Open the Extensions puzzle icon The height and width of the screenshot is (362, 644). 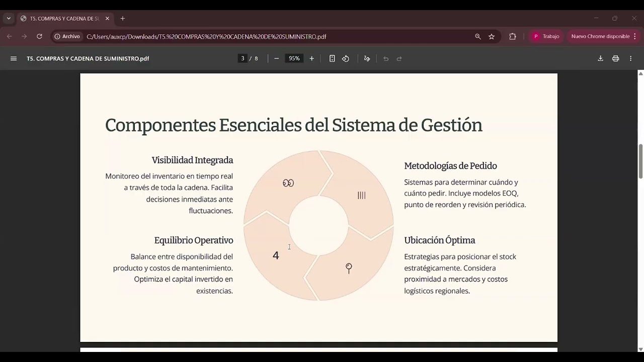[x=513, y=37]
